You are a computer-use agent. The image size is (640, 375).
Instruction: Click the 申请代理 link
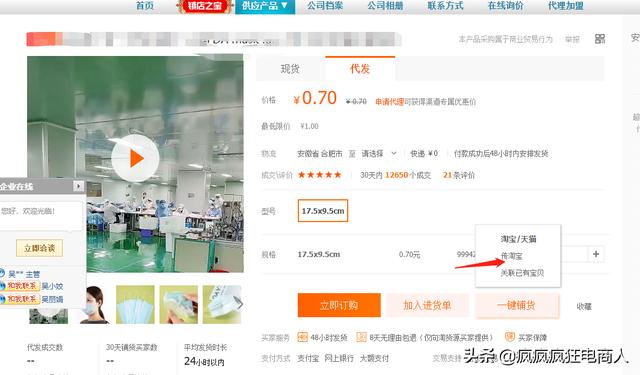click(x=389, y=102)
